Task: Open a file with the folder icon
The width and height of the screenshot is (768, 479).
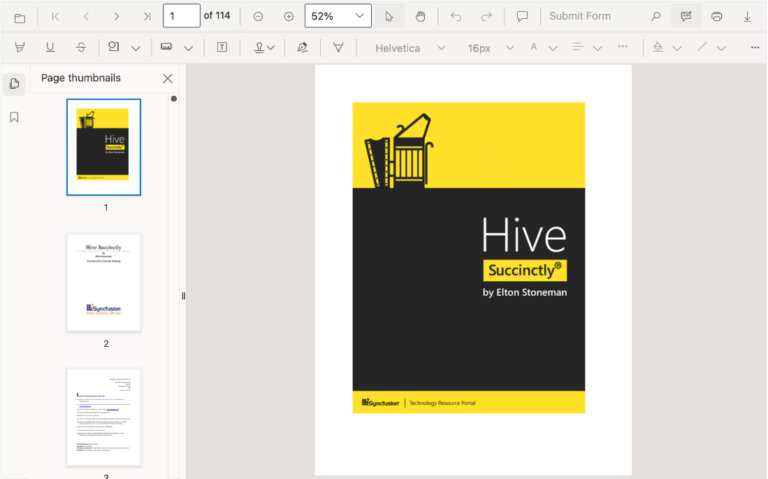Action: pyautogui.click(x=20, y=17)
